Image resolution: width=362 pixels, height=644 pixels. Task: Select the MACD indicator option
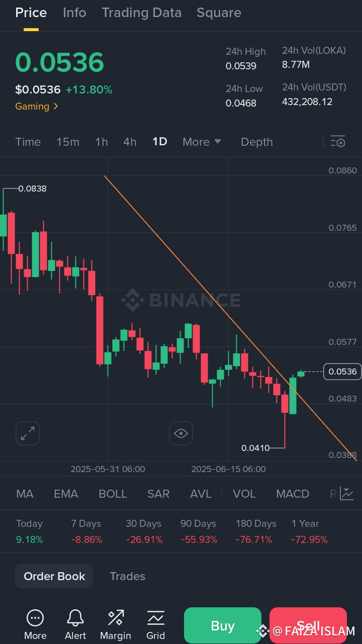coord(292,494)
